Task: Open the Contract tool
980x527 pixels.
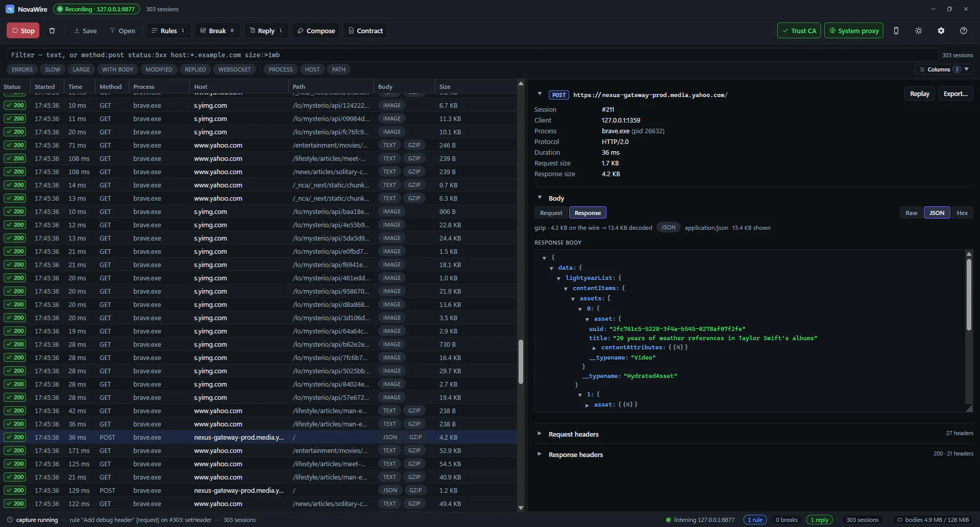Action: pyautogui.click(x=365, y=31)
